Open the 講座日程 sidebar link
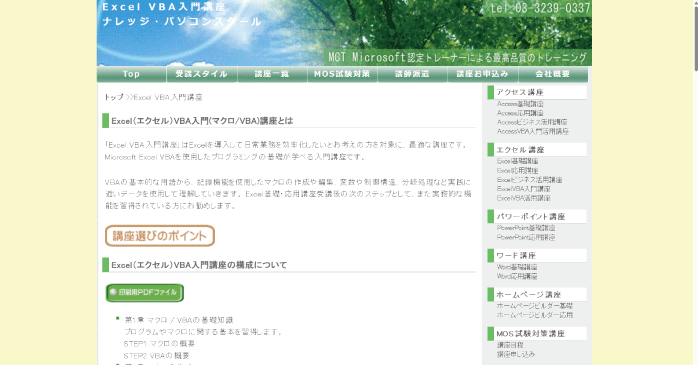Viewport: 698px width, 365px height. click(x=510, y=345)
